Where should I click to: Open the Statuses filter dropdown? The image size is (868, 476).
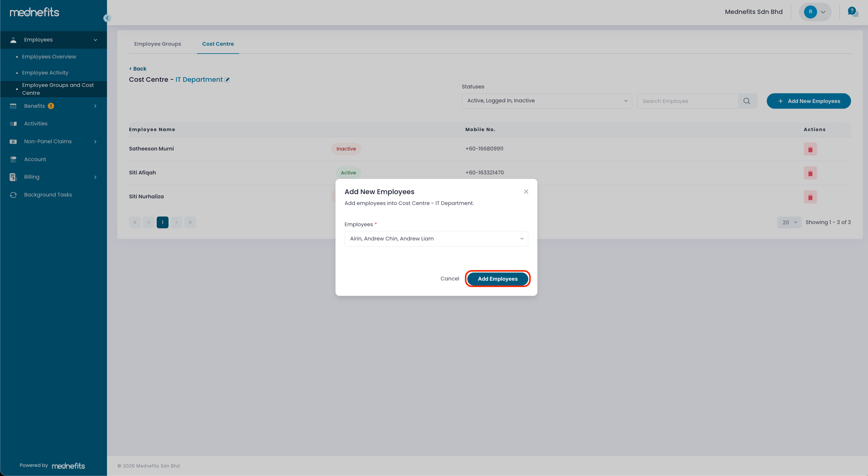click(x=546, y=101)
